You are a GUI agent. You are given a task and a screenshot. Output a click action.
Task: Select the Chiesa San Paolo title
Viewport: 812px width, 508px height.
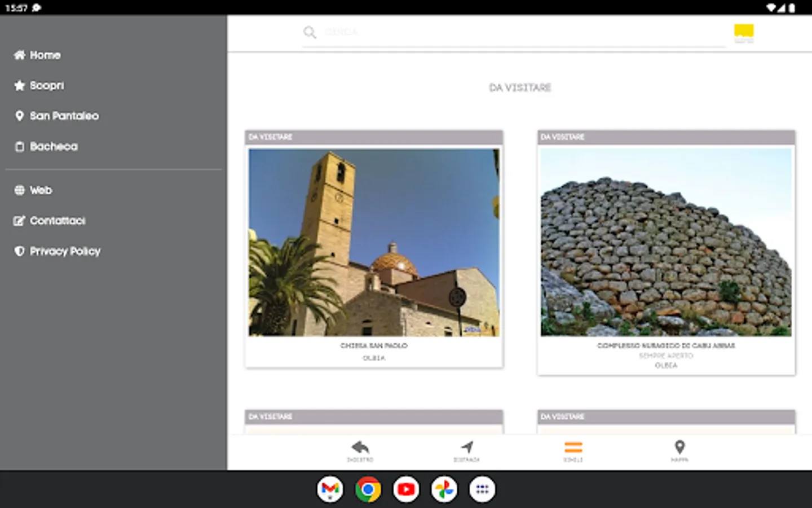point(374,345)
